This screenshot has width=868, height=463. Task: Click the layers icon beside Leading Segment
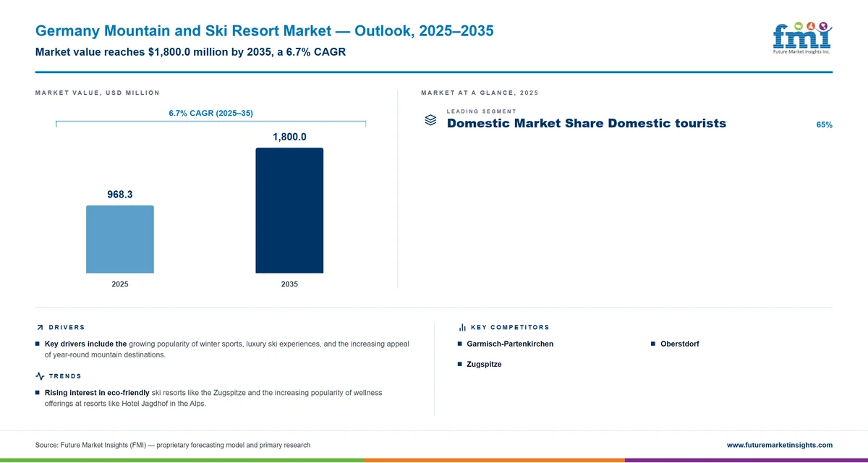(430, 120)
